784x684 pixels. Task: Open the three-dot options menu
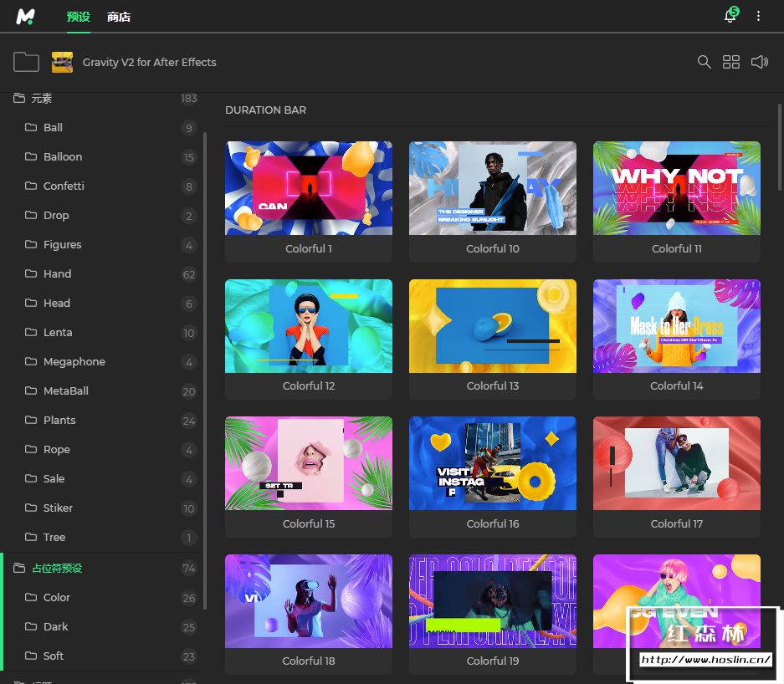coord(759,16)
